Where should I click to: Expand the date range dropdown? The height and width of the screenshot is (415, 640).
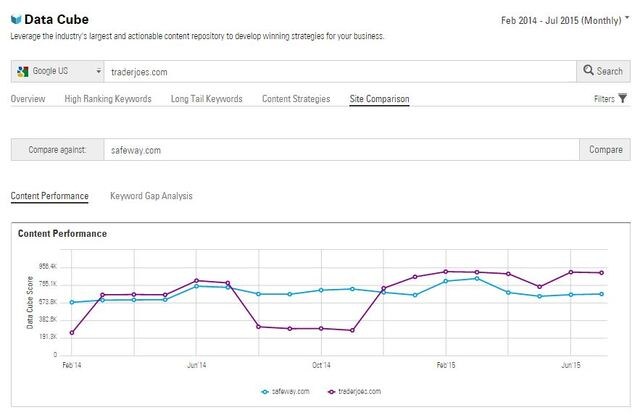[626, 18]
